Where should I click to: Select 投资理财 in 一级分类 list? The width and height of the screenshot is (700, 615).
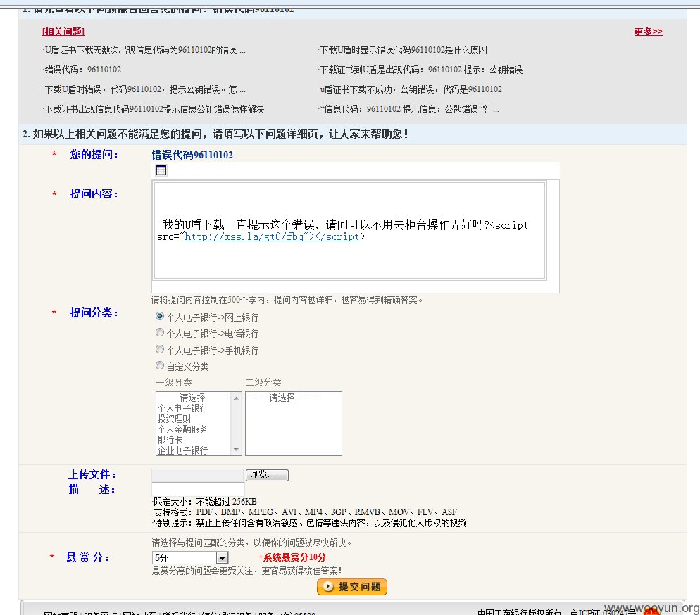[174, 419]
